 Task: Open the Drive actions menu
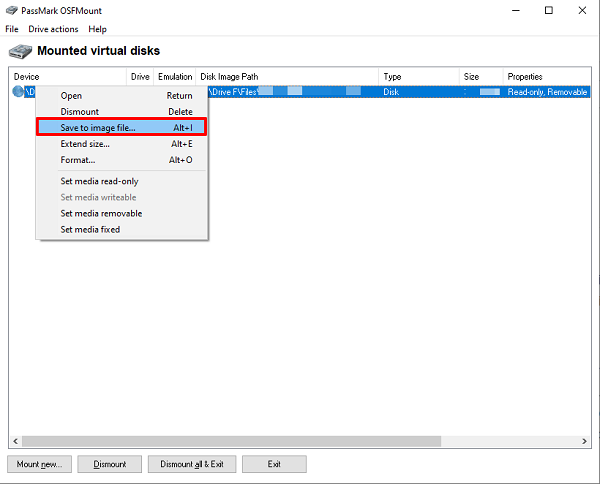click(x=53, y=29)
